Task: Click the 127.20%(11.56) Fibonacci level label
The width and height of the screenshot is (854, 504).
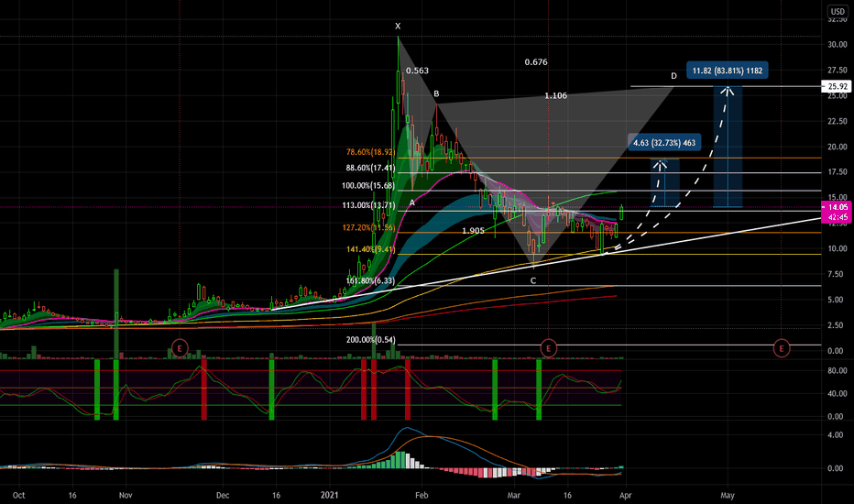Action: (x=368, y=228)
